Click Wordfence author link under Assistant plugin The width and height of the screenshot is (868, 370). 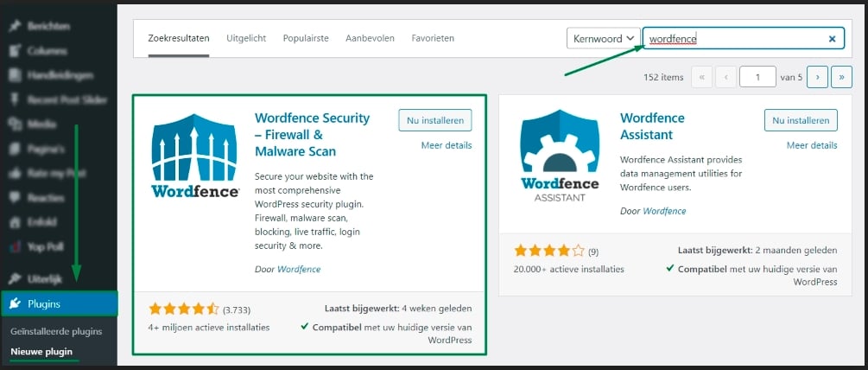[x=664, y=211]
